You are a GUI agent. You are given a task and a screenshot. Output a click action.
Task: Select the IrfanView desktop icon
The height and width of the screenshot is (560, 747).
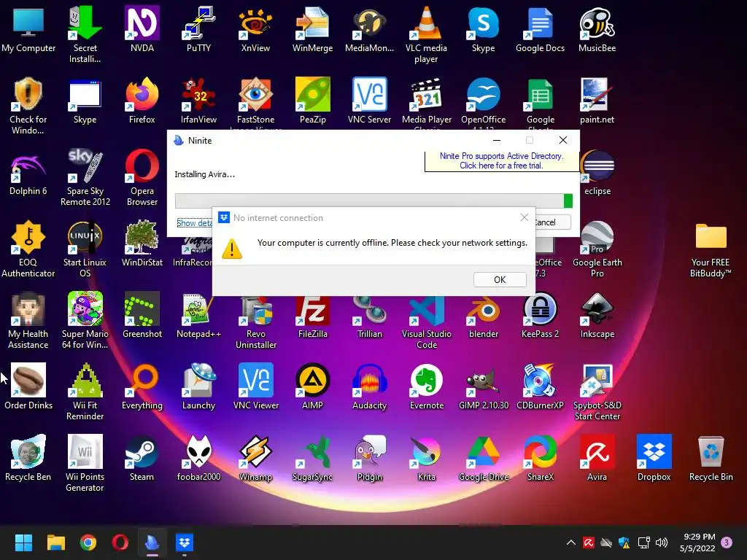tap(198, 101)
